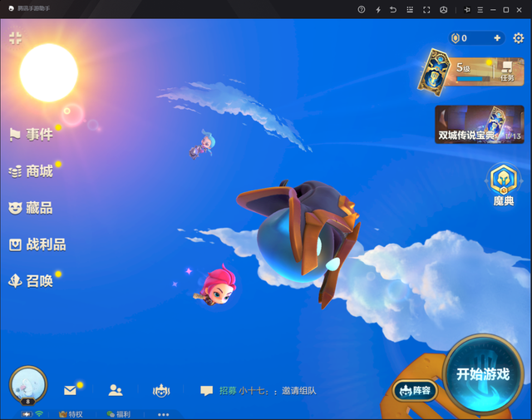Viewport: 532px width, 420px height.
Task: Open the 阵容 team comp button
Action: coord(415,390)
